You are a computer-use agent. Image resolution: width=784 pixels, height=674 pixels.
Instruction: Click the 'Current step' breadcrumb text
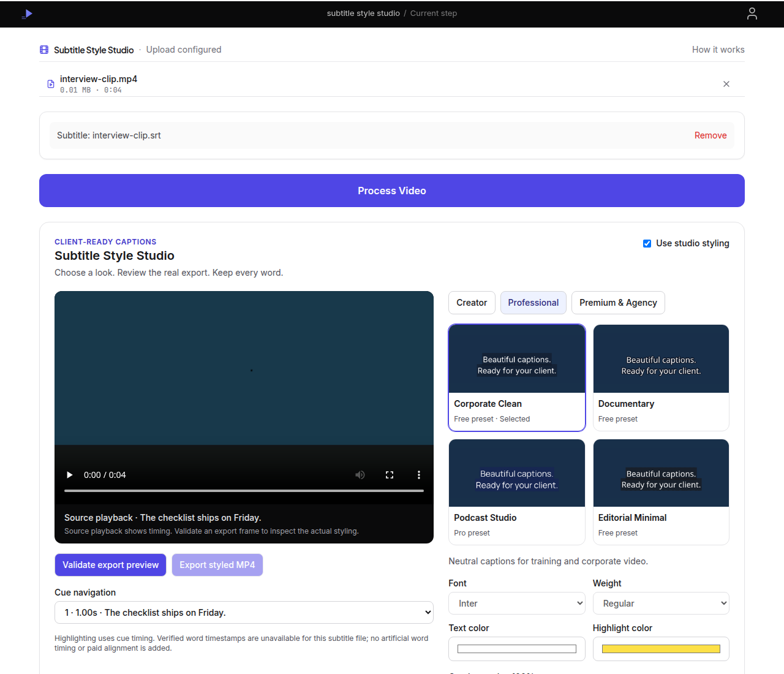[x=434, y=13]
